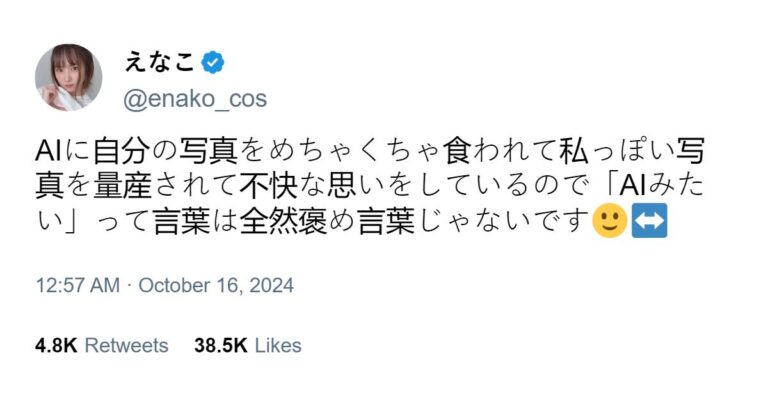The image size is (768, 401).
Task: Click the display name えなこ
Action: [159, 63]
